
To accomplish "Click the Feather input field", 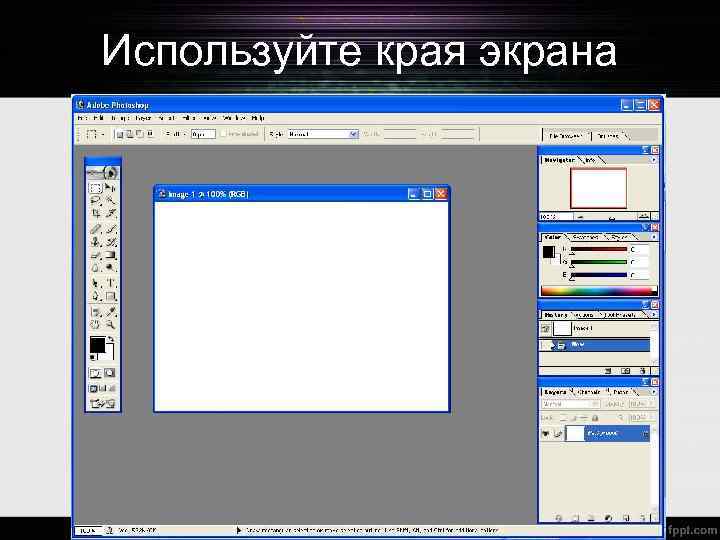I will (x=203, y=134).
